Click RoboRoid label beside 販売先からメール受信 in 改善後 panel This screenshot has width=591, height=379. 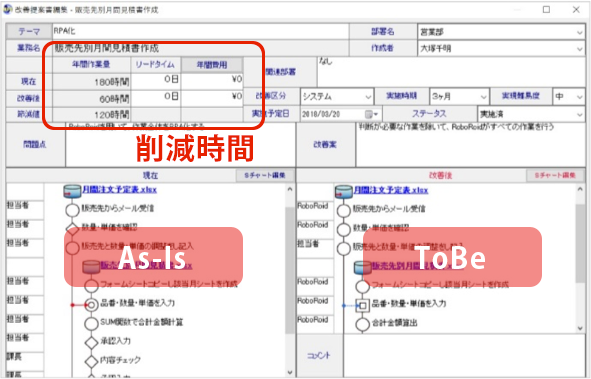click(x=312, y=206)
